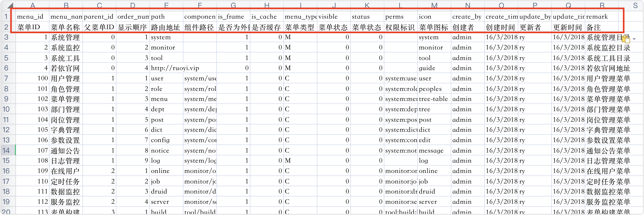Click the 岗位管理 name cell
Screen dimensions: 644x215
click(66, 119)
